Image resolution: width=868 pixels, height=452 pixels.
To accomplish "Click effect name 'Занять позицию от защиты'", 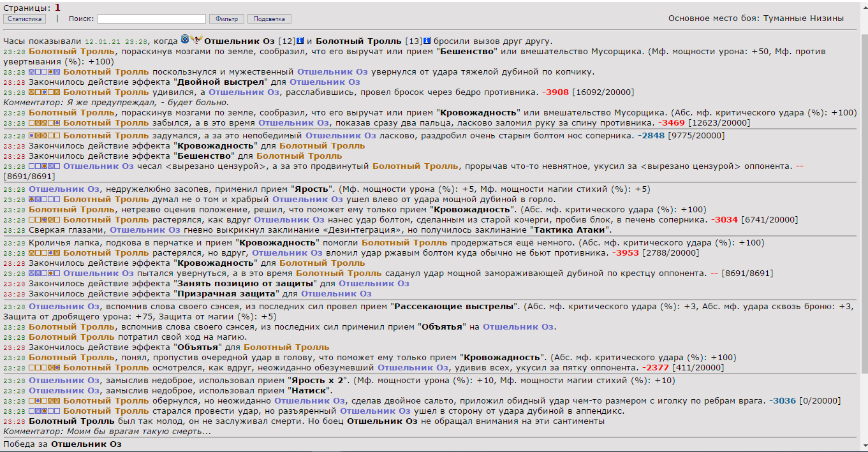I will click(x=246, y=283).
